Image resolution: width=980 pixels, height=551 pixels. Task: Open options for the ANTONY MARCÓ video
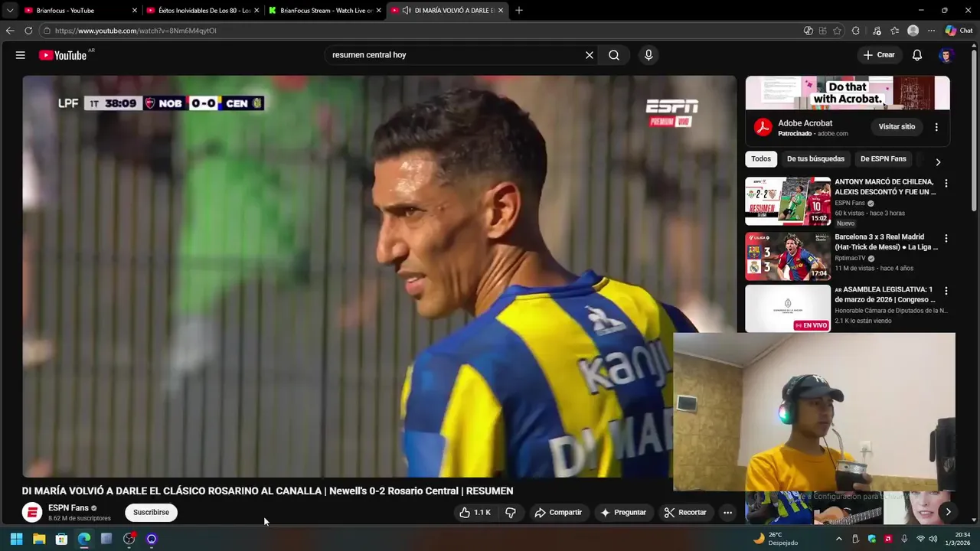click(946, 184)
